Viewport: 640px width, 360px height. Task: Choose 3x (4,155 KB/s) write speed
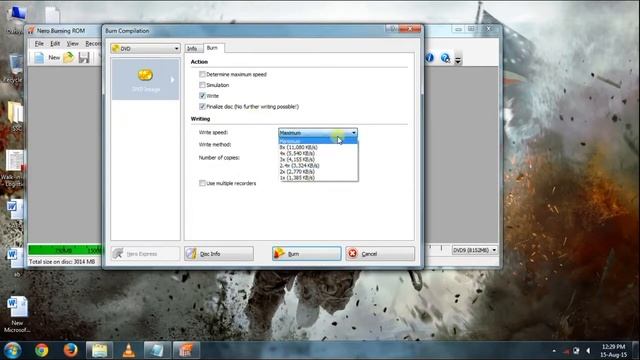click(318, 159)
